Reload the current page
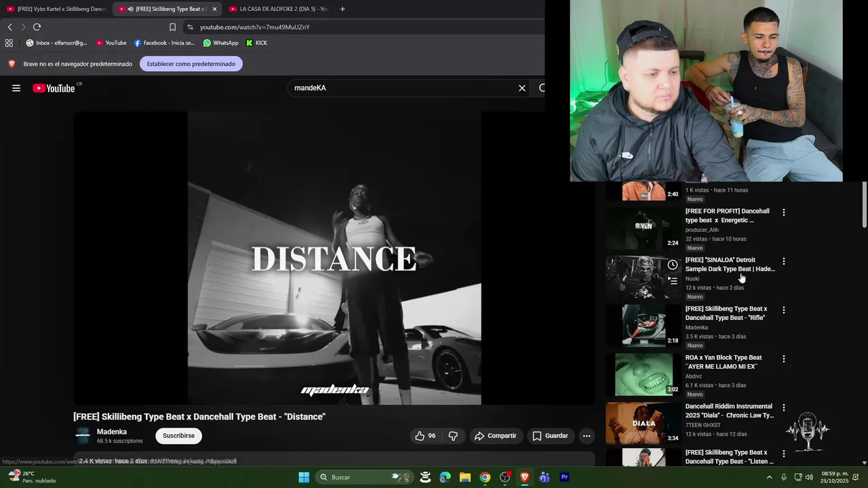Image resolution: width=868 pixels, height=488 pixels. 37,27
